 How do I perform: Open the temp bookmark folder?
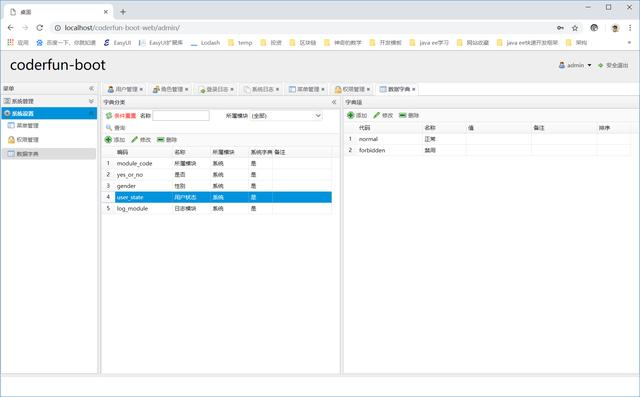point(240,42)
